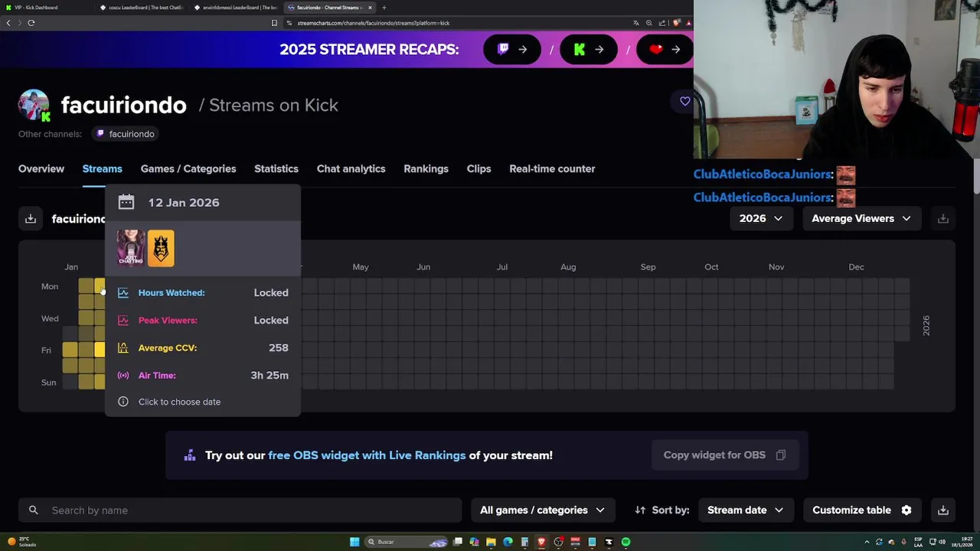Select the first Friday yellow heatmap cell
This screenshot has height=551, width=980.
pos(70,350)
